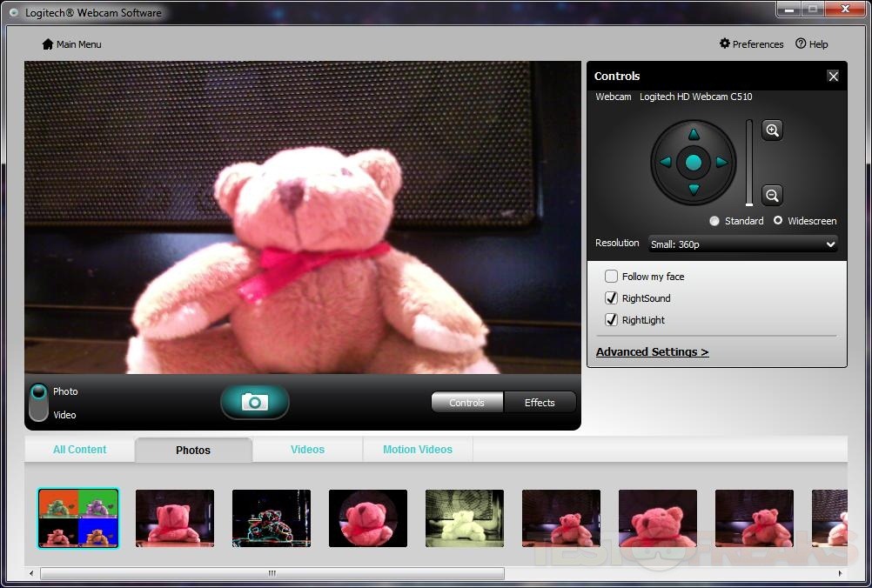Pan the webcam right

[721, 162]
